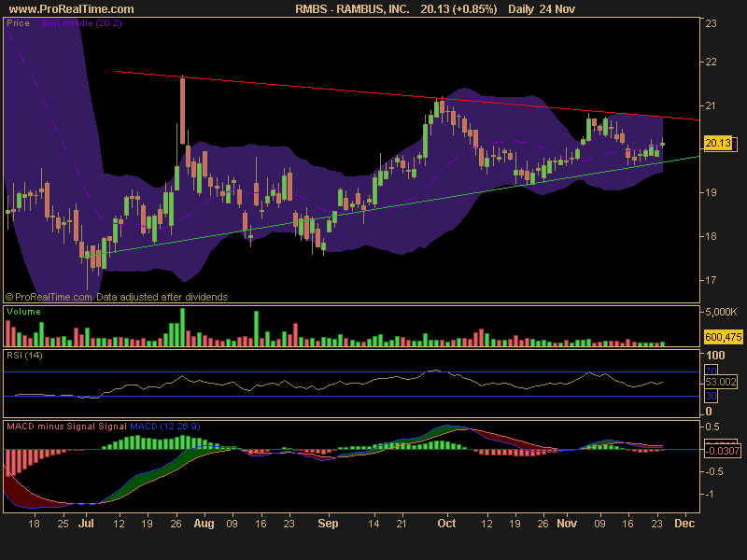Click the tall green mid-August volume bar
The image size is (747, 560).
256,329
